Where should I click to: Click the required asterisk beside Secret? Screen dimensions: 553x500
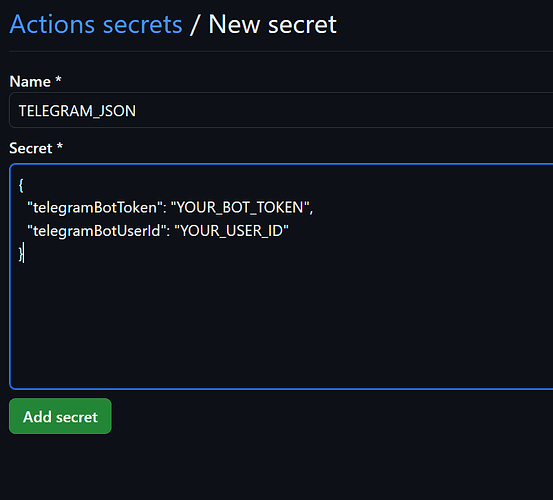60,146
